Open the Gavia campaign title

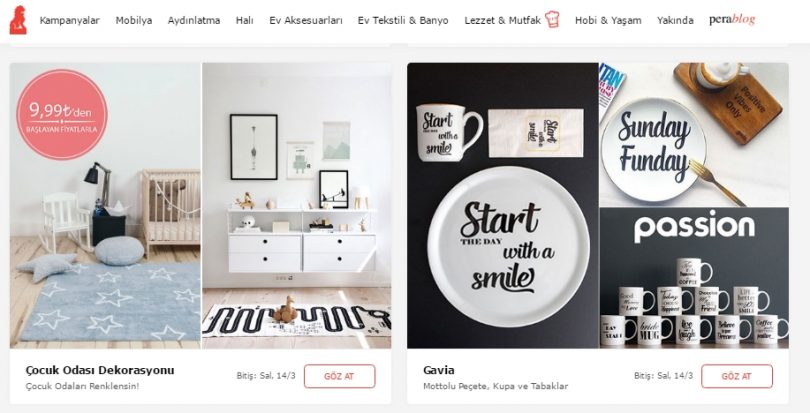pos(439,370)
